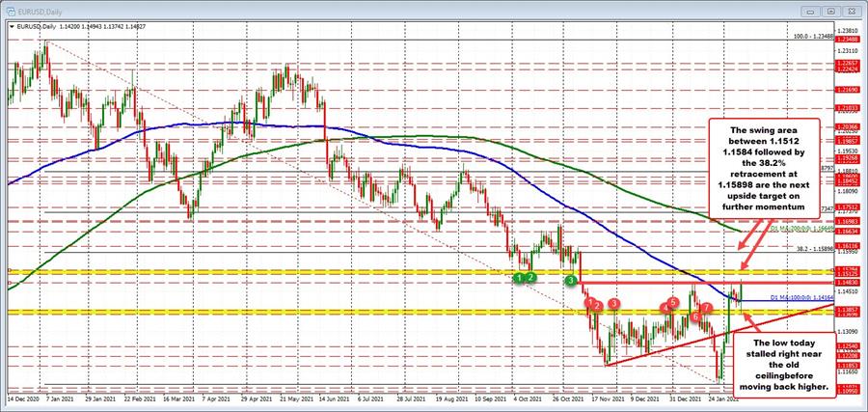Click the 1.23810 price axis value
Viewport: 868px width, 412px height.
846,31
